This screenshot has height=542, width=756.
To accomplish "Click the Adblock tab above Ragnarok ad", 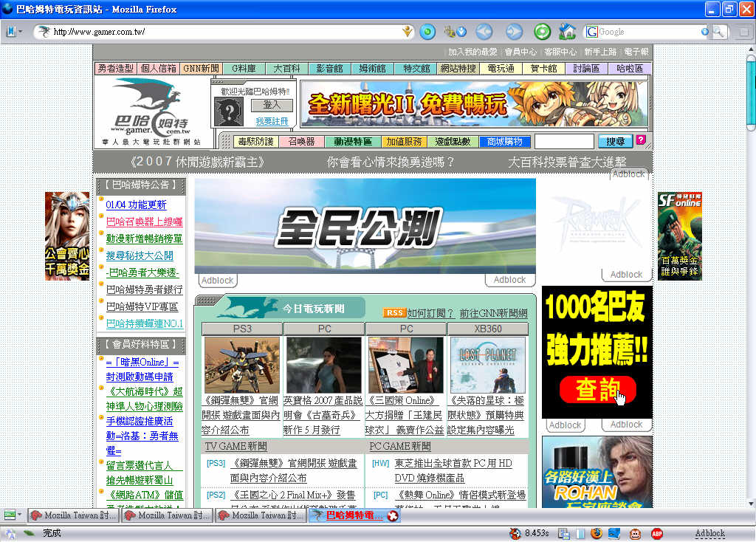I will pyautogui.click(x=629, y=174).
